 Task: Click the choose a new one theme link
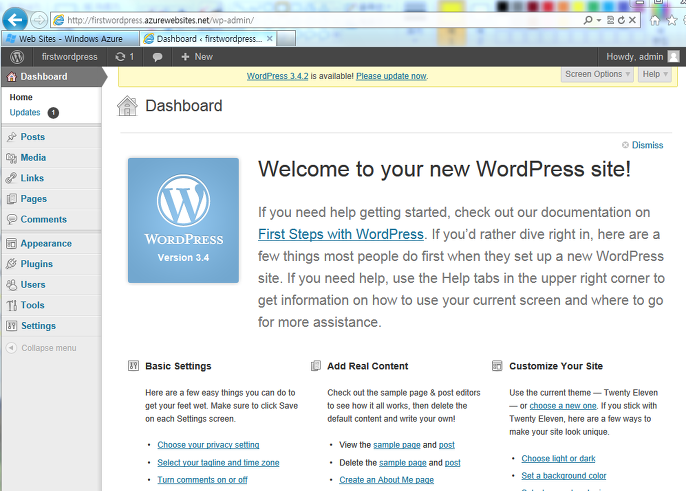(x=563, y=406)
